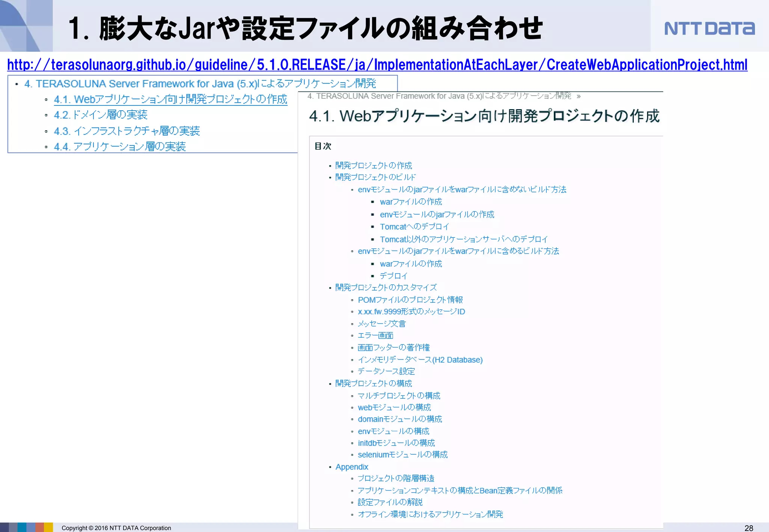
Task: Open 'メッセージ文言' link
Action: click(x=382, y=324)
